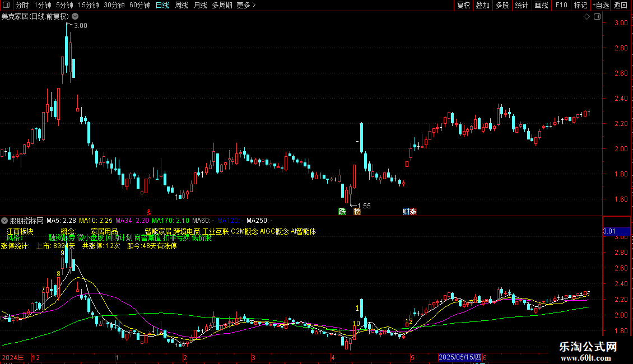The width and height of the screenshot is (633, 364).
Task: Click the red 涨 marker icon
Action: [413, 212]
